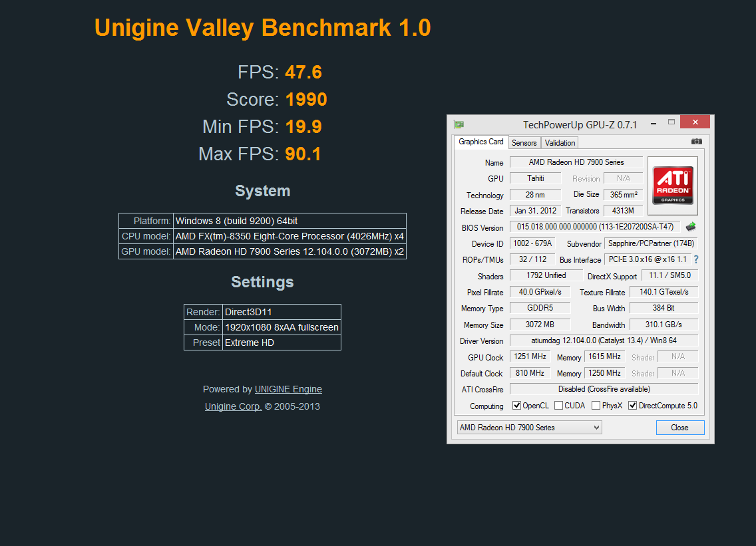Click the Revision field N/A
The height and width of the screenshot is (546, 756).
(624, 178)
